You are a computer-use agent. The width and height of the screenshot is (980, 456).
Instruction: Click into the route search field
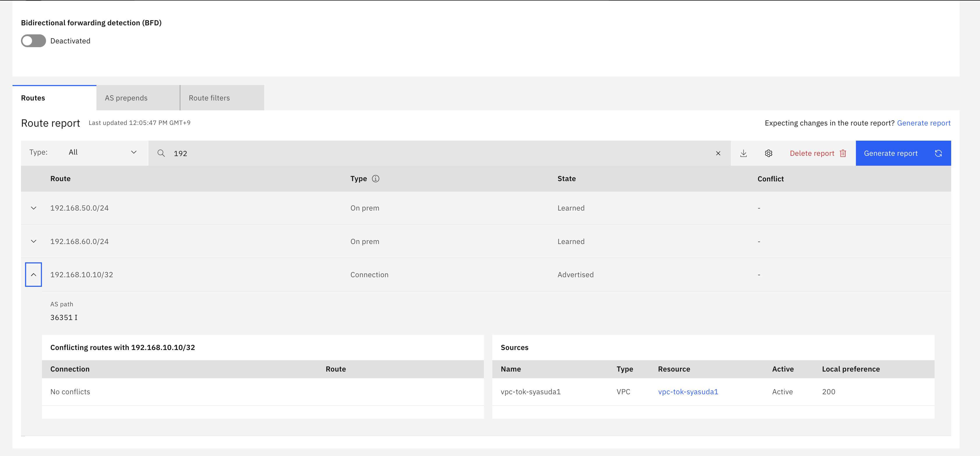point(438,153)
